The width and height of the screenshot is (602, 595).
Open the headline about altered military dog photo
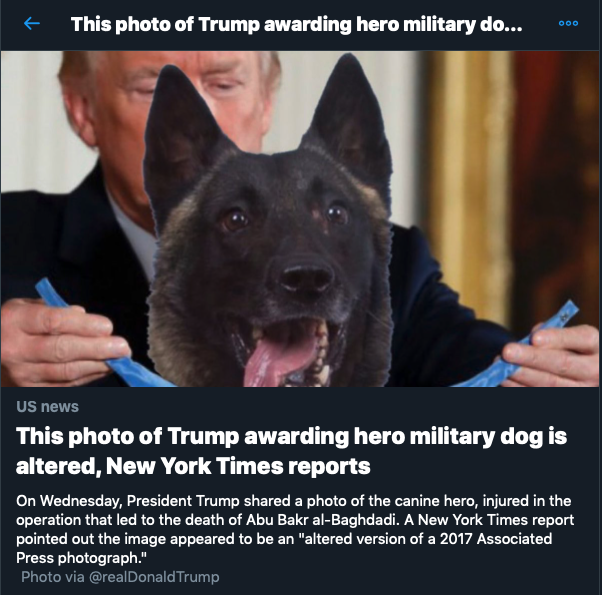pyautogui.click(x=291, y=451)
